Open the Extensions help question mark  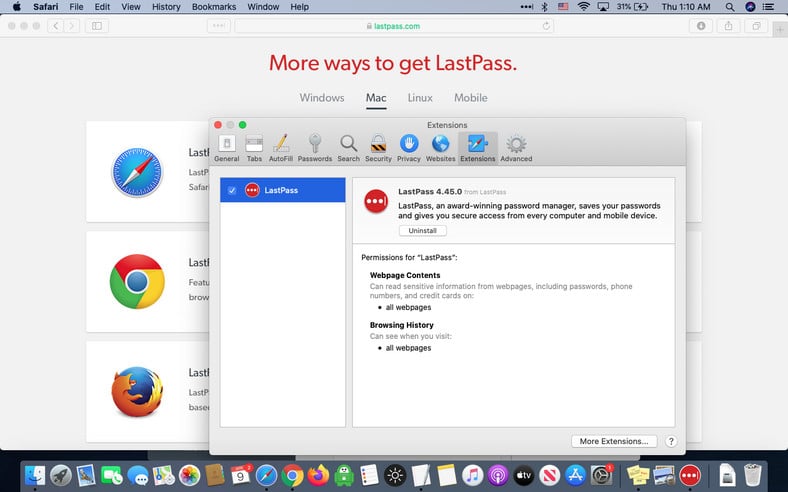[x=670, y=441]
